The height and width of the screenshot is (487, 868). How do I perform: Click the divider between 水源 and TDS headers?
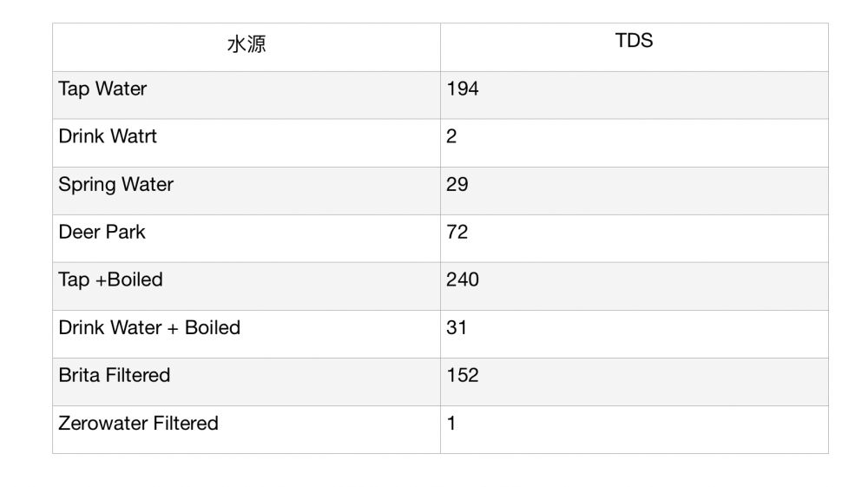(x=440, y=47)
